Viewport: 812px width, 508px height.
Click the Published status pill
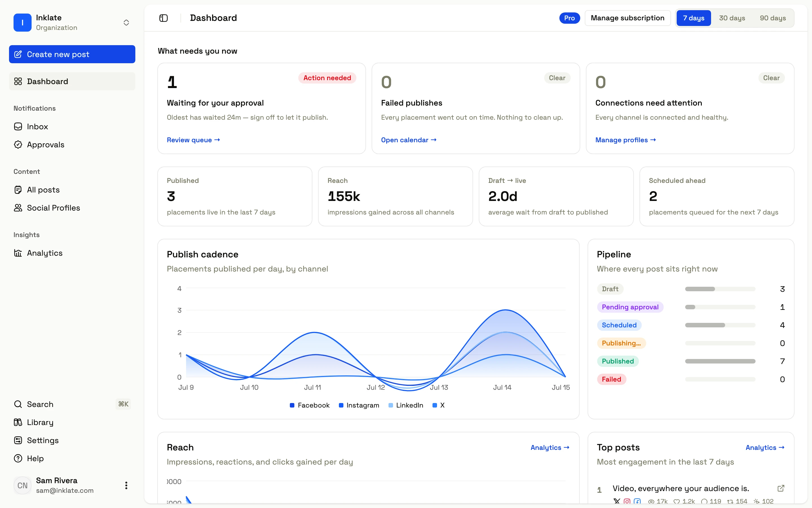pyautogui.click(x=618, y=361)
